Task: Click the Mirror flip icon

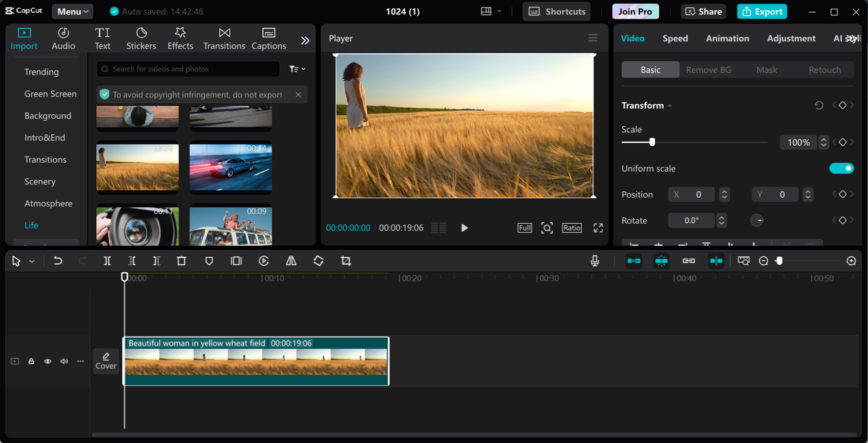Action: (x=291, y=261)
